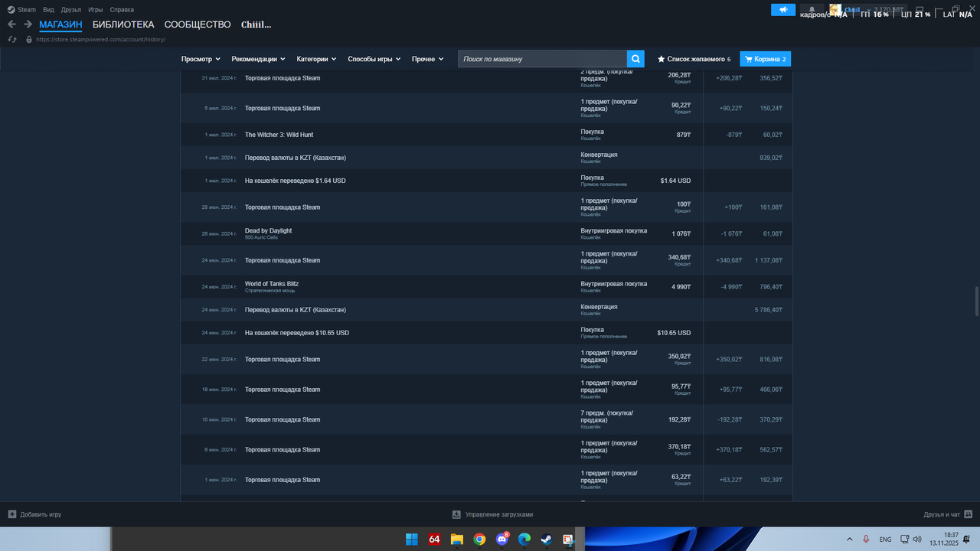Open the Windows Start button
Viewport: 980px width, 551px height.
coord(412,539)
